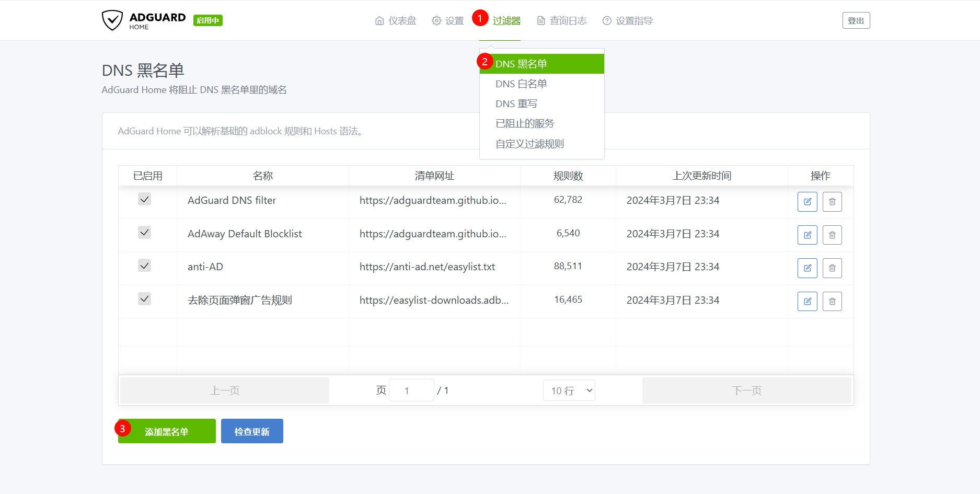Click the 添加黑名单 add blocklist button
Image resolution: width=980 pixels, height=494 pixels.
pyautogui.click(x=167, y=431)
